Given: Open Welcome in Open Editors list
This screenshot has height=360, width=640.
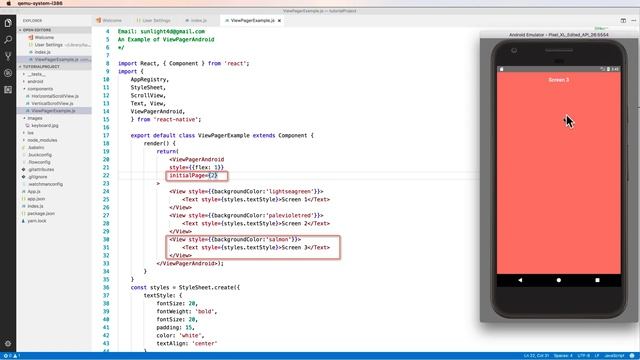Looking at the screenshot, I should pos(44,38).
